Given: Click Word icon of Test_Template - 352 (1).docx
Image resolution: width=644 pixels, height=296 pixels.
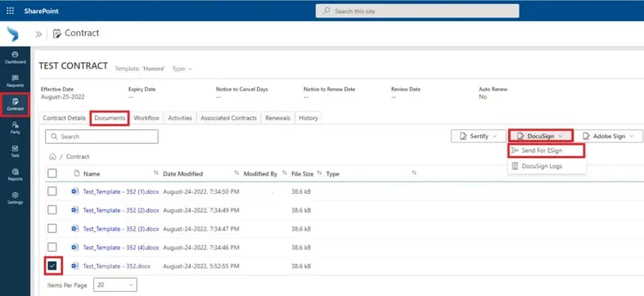Looking at the screenshot, I should (x=74, y=191).
